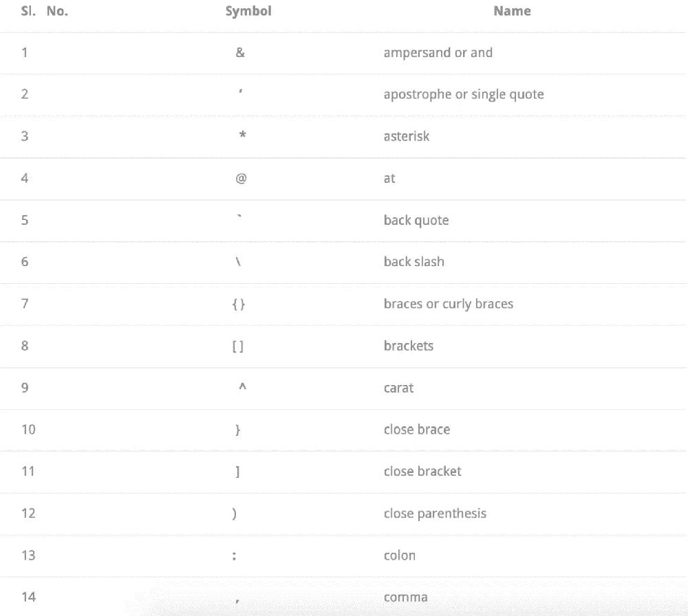Click the Name column header

[x=512, y=11]
